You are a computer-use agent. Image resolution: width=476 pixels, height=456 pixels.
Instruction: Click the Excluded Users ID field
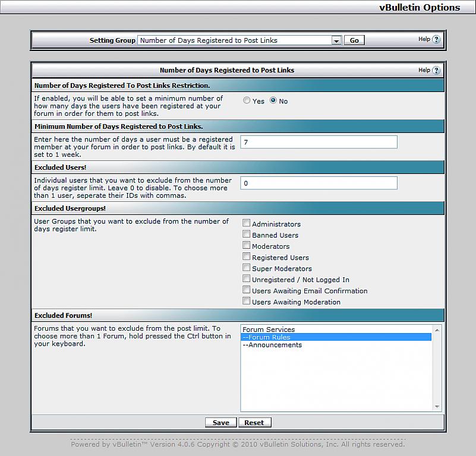pyautogui.click(x=319, y=183)
